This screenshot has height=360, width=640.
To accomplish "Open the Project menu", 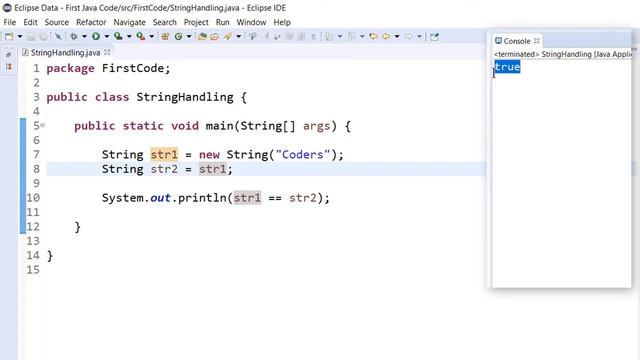I will pyautogui.click(x=196, y=22).
